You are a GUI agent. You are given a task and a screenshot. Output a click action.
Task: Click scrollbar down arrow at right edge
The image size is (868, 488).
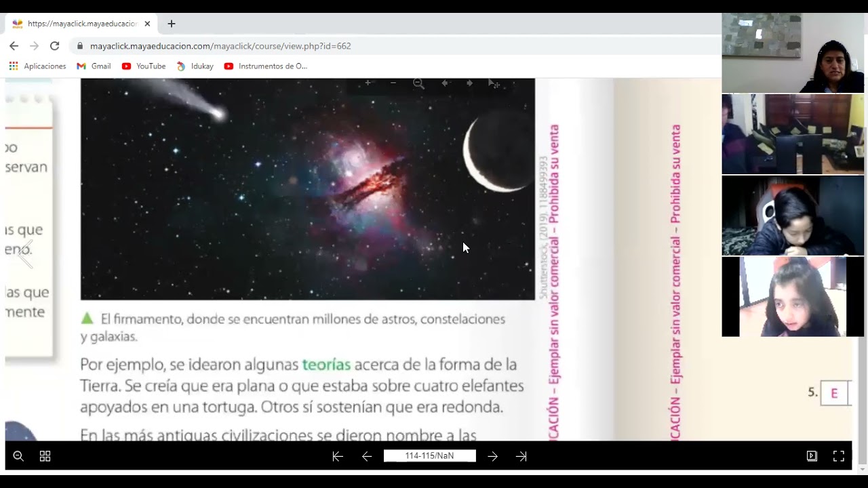863,468
